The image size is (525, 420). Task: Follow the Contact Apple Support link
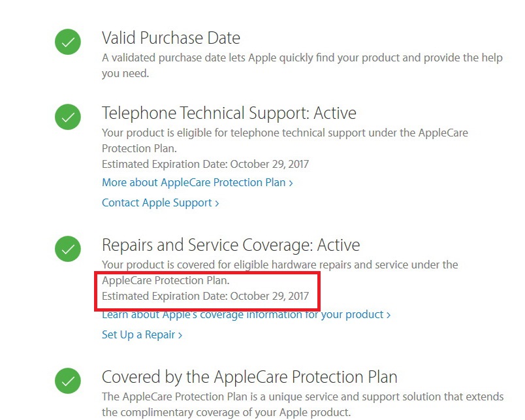pyautogui.click(x=160, y=203)
